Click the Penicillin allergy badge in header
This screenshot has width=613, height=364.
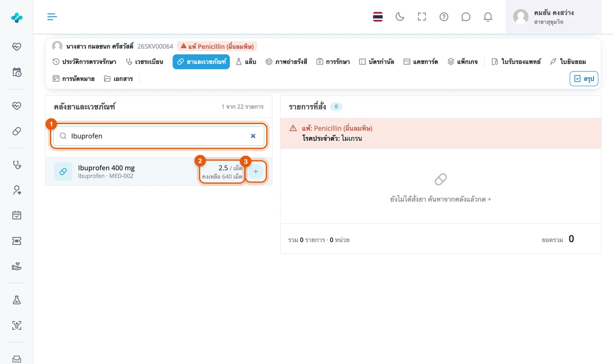[x=217, y=46]
